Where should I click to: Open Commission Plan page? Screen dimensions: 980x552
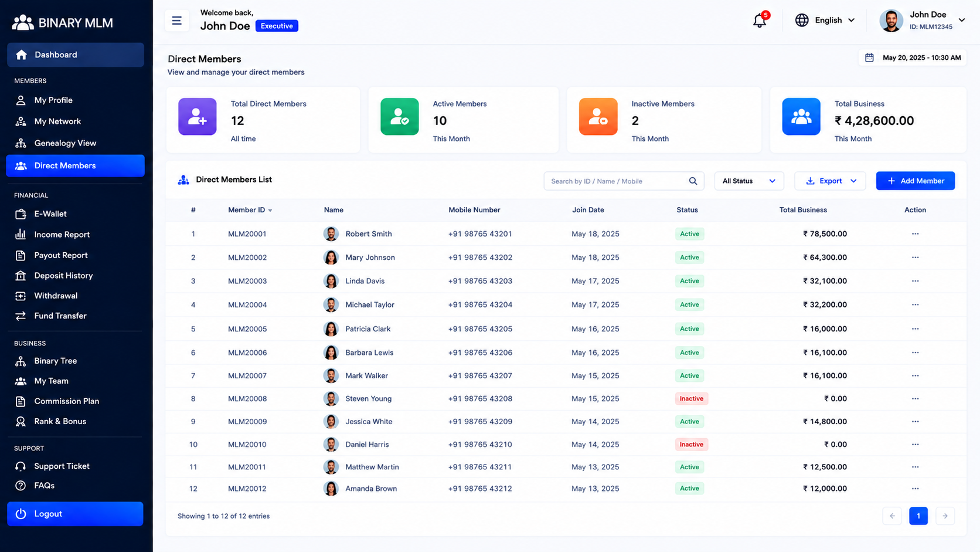pyautogui.click(x=66, y=401)
